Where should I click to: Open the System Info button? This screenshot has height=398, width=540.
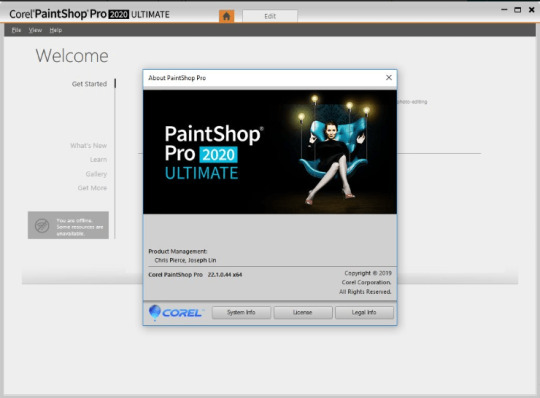(241, 312)
